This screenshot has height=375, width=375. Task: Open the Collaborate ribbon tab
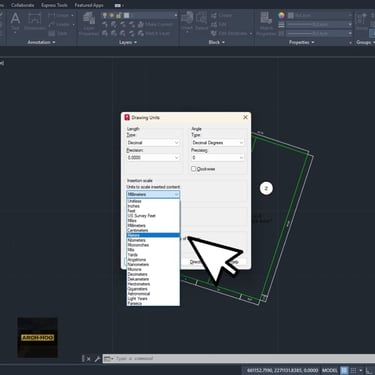(22, 5)
